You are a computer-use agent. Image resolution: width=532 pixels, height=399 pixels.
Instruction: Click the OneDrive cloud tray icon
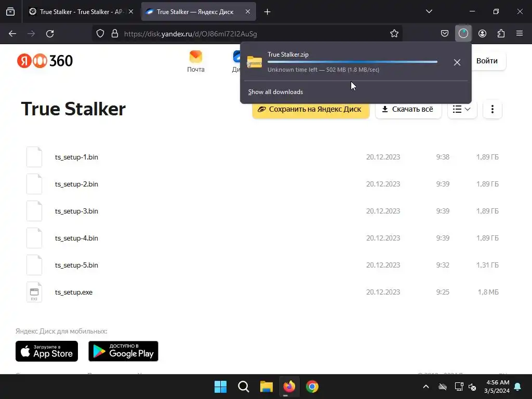443,387
